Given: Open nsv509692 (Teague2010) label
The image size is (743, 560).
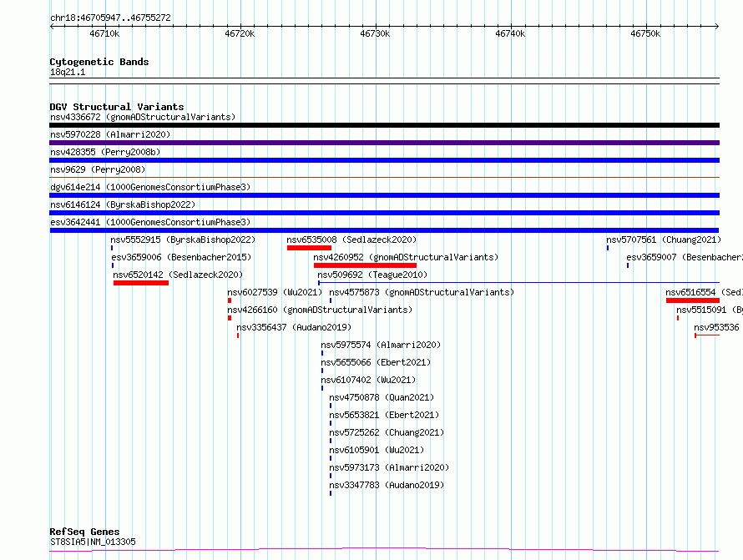Looking at the screenshot, I should click(372, 275).
